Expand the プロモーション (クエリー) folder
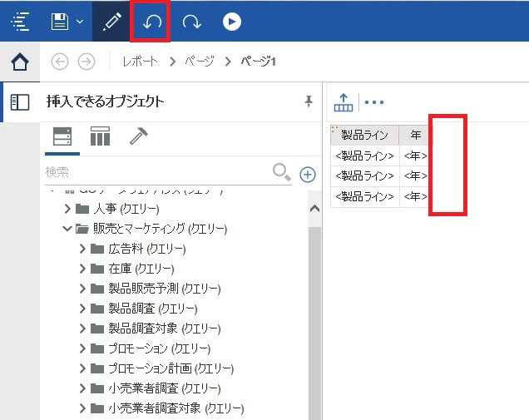529x420 pixels. tap(82, 348)
